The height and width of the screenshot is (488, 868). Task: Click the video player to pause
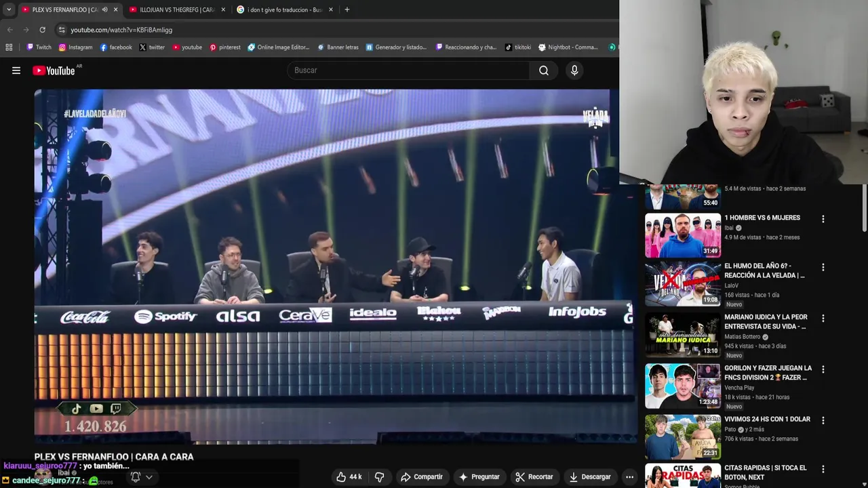coord(336,266)
